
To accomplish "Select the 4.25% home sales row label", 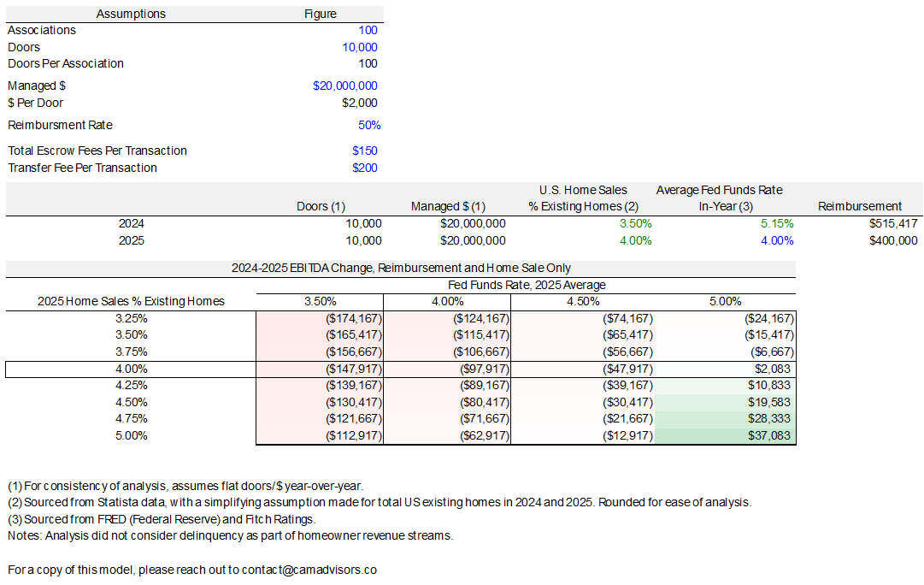I will [131, 385].
